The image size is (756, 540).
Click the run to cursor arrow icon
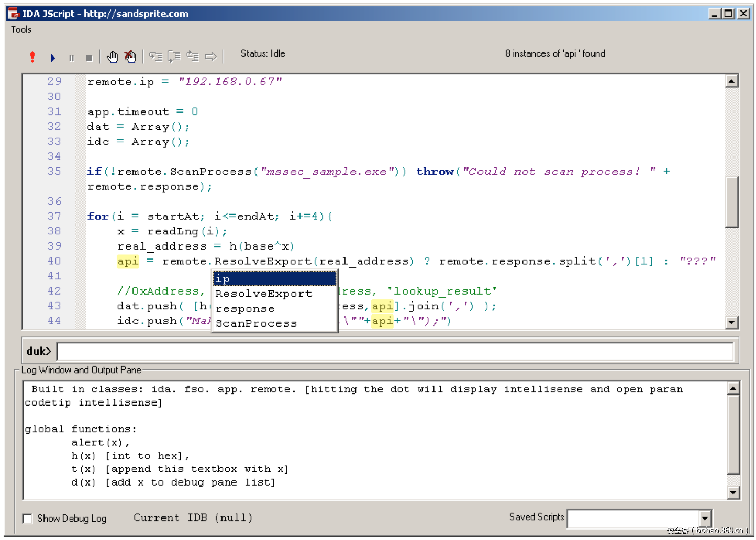click(211, 57)
